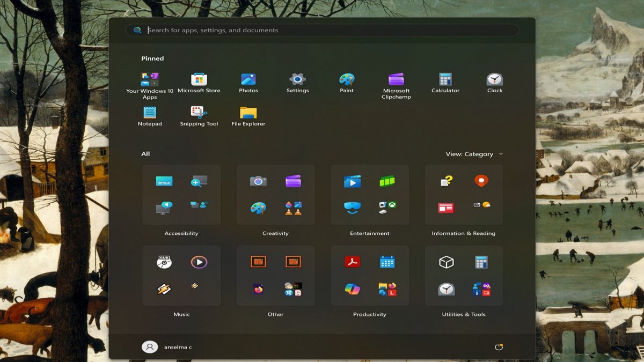Screen dimensions: 644x362
Task: Click the Utilities & Tools label
Action: point(464,314)
